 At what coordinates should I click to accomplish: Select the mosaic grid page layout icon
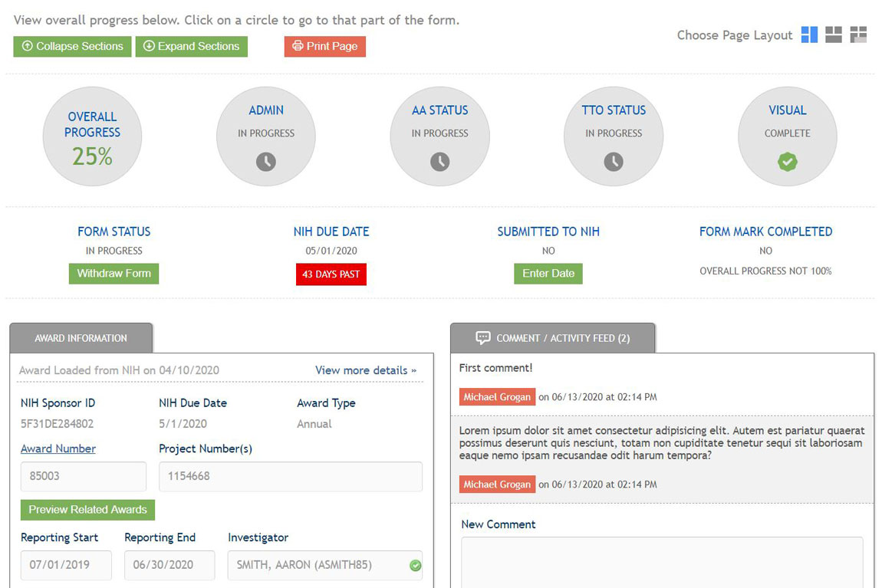(858, 34)
